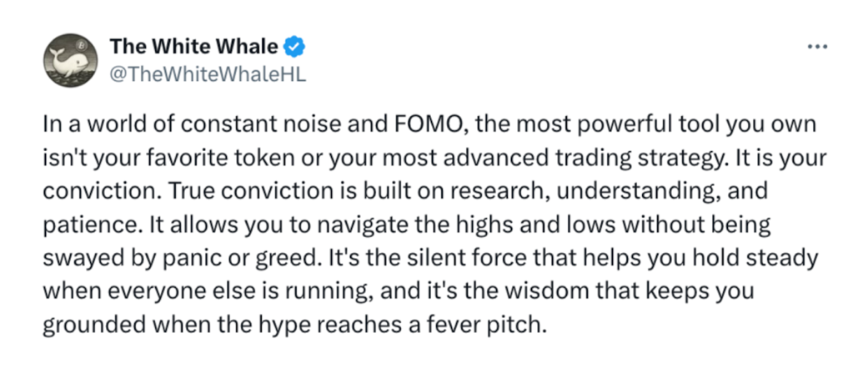Screen dimensions: 868x384
Task: Open the three-dot more options menu
Action: coord(817,47)
